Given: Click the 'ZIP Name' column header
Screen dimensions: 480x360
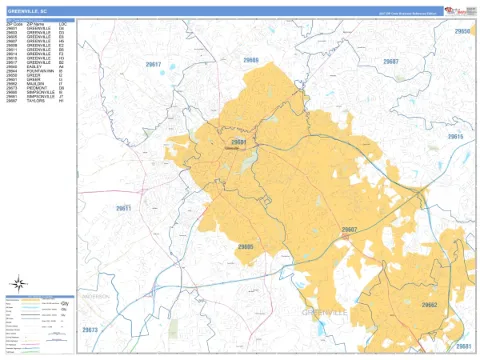Looking at the screenshot, I should (x=35, y=24).
